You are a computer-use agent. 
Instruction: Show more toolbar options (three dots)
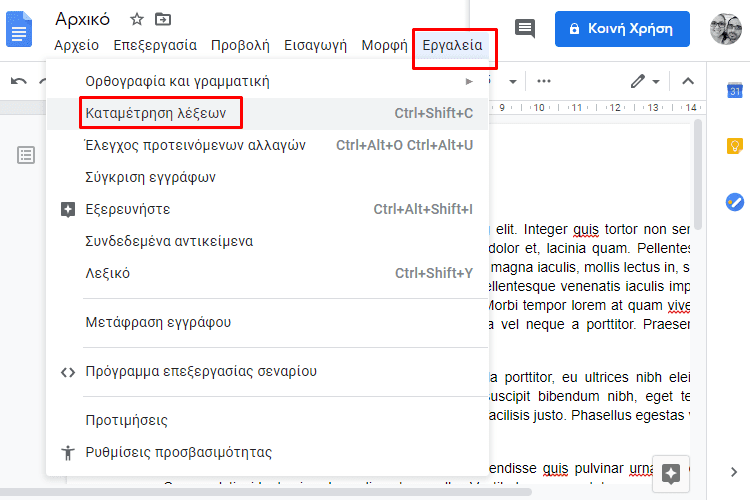[x=544, y=81]
